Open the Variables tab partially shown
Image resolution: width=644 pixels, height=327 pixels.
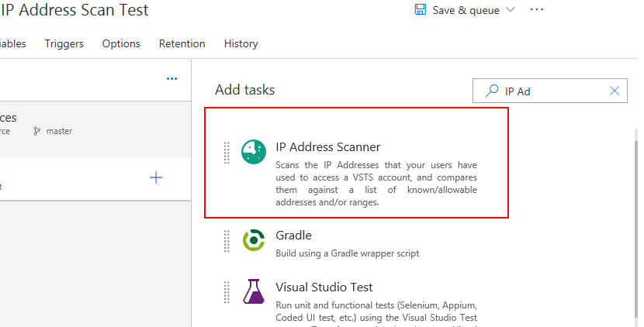[12, 43]
